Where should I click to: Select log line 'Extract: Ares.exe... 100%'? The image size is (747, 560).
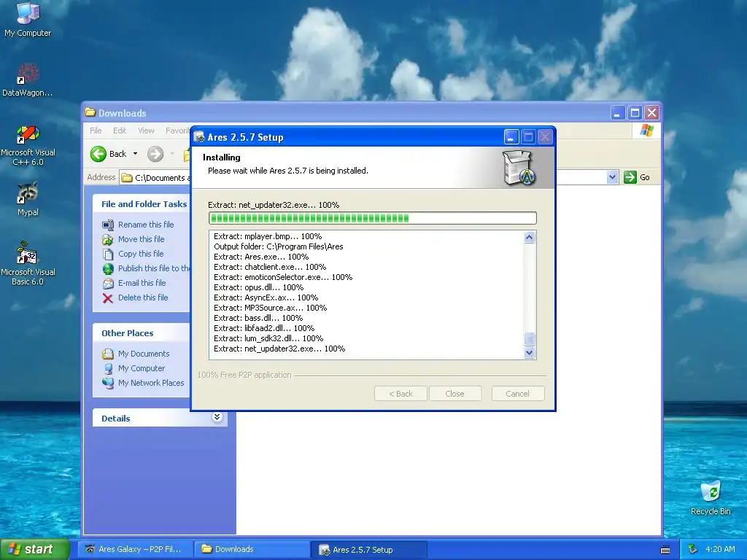(261, 257)
